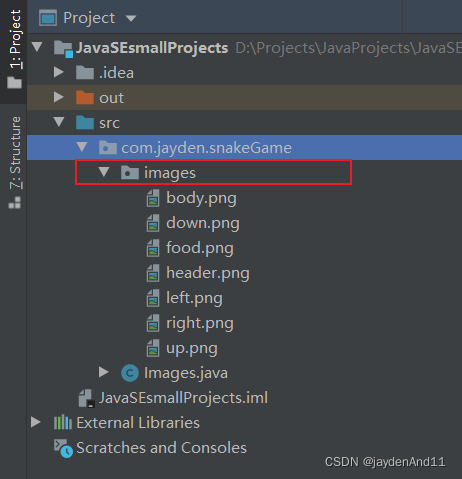The width and height of the screenshot is (462, 479).
Task: Switch to the 1: Project tool tab
Action: 15,39
